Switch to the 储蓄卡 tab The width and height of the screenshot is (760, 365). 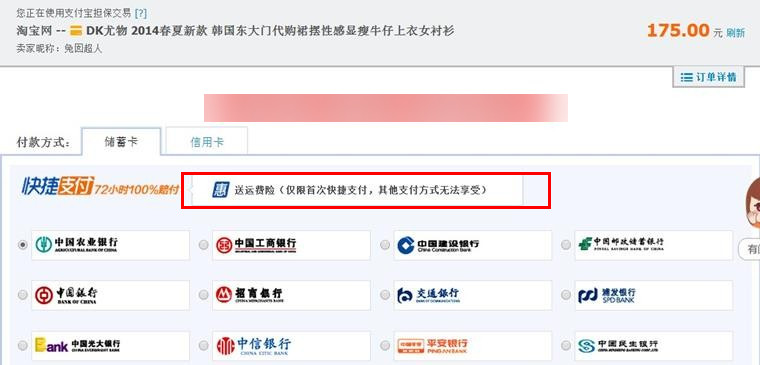tap(121, 142)
